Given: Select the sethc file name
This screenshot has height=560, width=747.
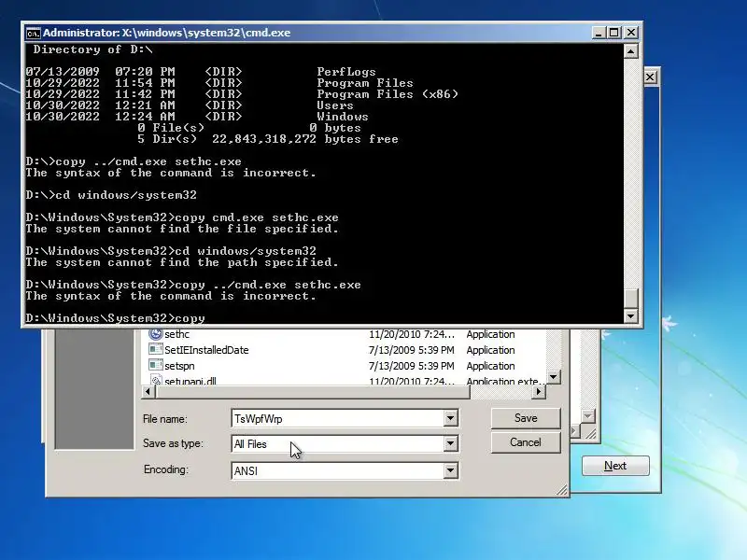Looking at the screenshot, I should (176, 334).
